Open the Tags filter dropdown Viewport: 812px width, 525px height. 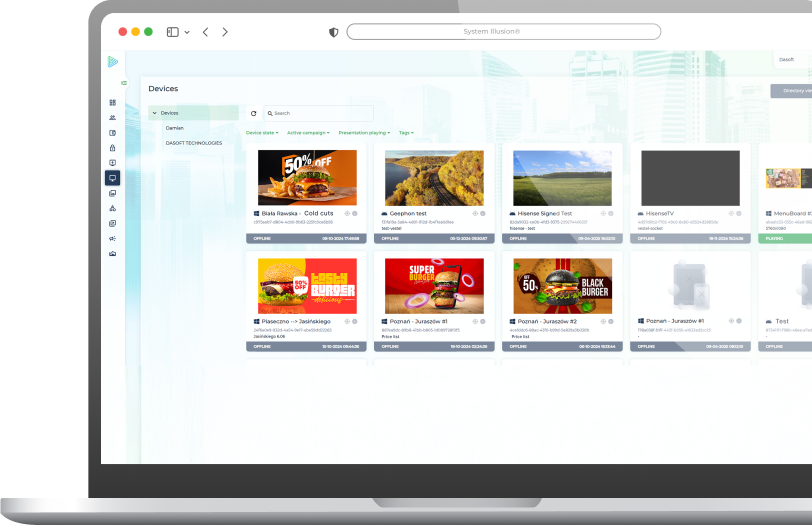point(406,133)
